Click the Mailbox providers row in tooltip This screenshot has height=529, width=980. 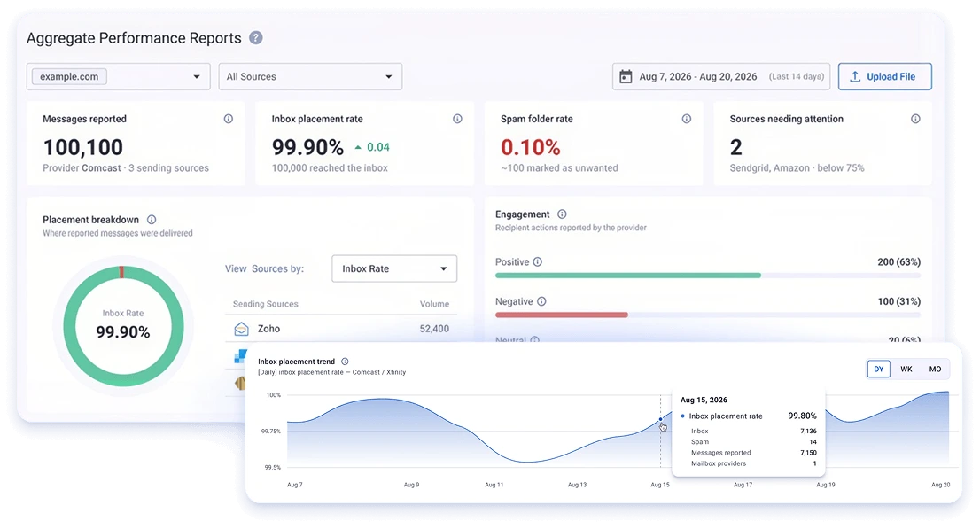click(x=754, y=464)
